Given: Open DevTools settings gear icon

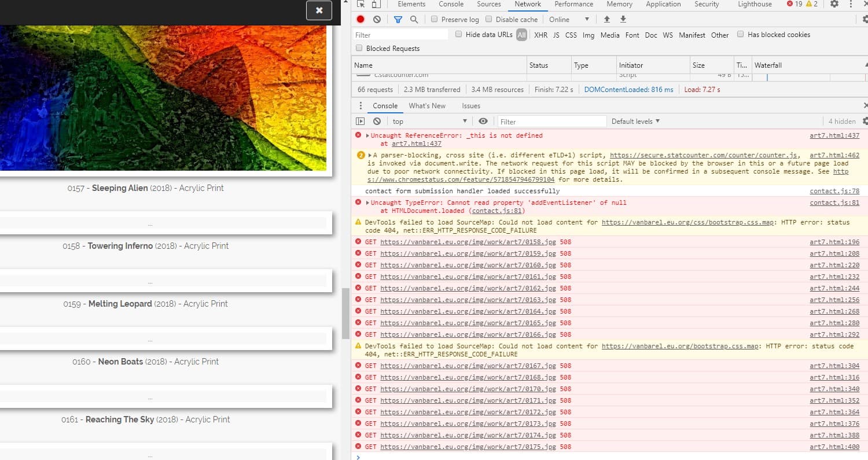Looking at the screenshot, I should (x=834, y=4).
